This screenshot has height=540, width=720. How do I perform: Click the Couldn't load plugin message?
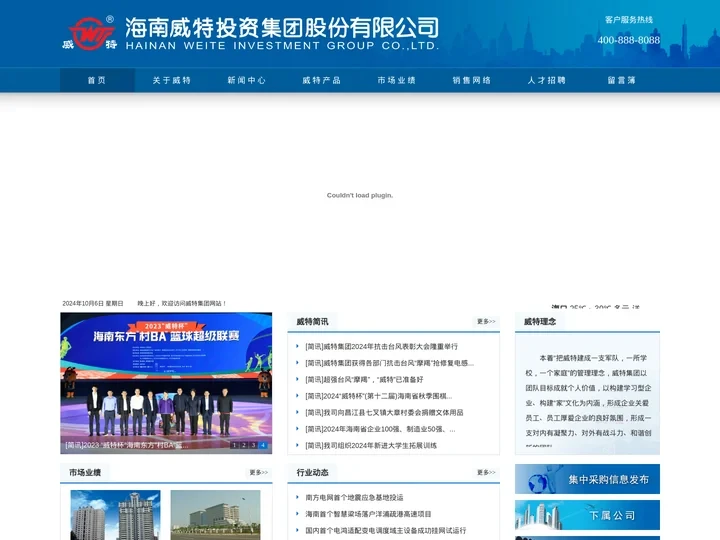coord(360,195)
